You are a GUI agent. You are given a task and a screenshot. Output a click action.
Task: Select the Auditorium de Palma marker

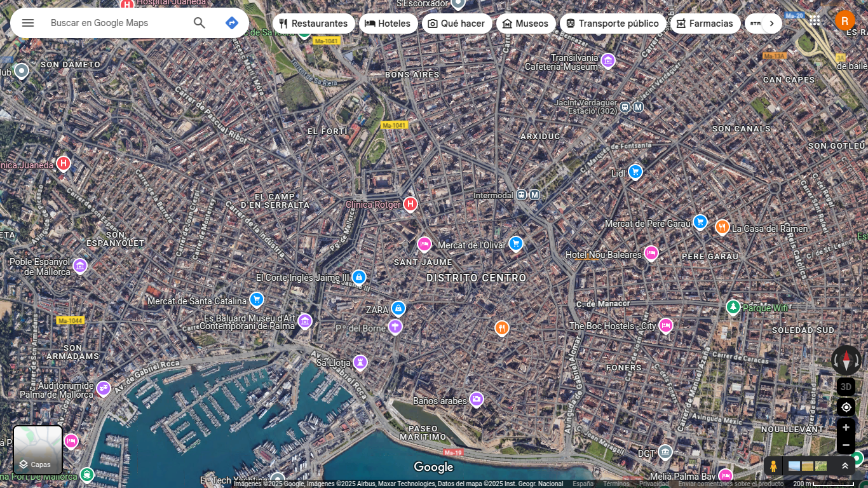tap(104, 388)
